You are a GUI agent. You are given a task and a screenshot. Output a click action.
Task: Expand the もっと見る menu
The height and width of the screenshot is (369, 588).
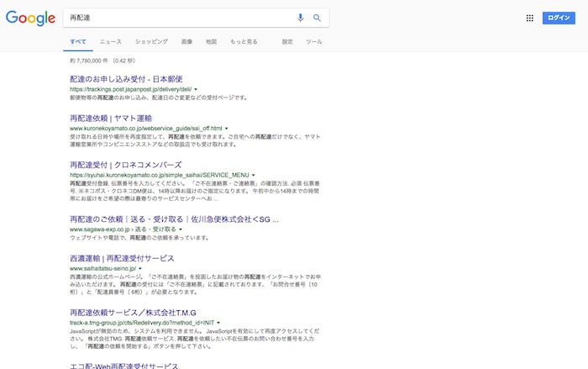pos(244,41)
